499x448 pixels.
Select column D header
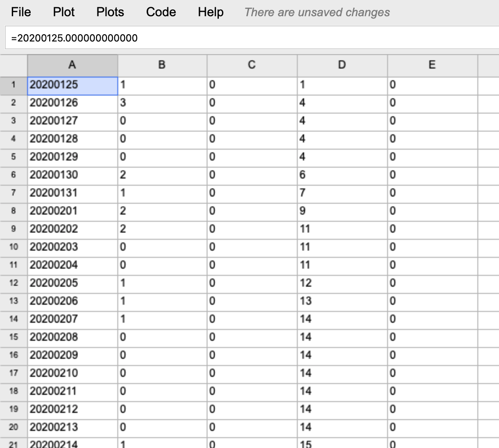[x=342, y=65]
